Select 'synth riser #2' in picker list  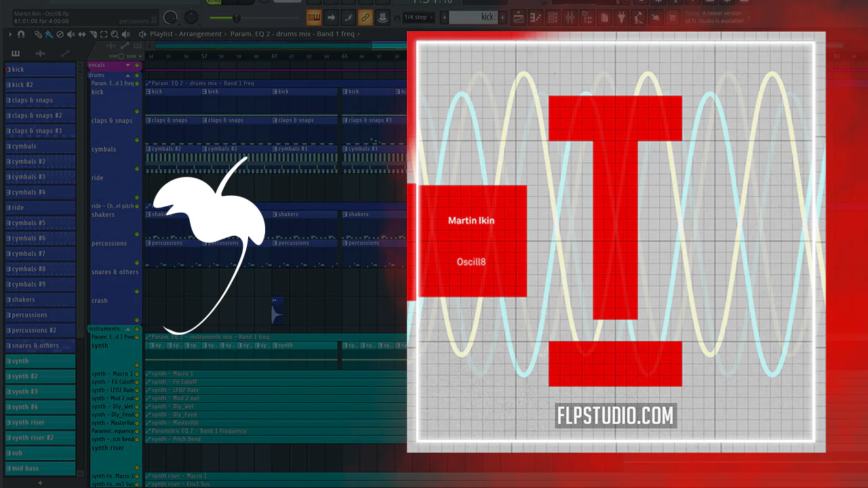pos(41,438)
